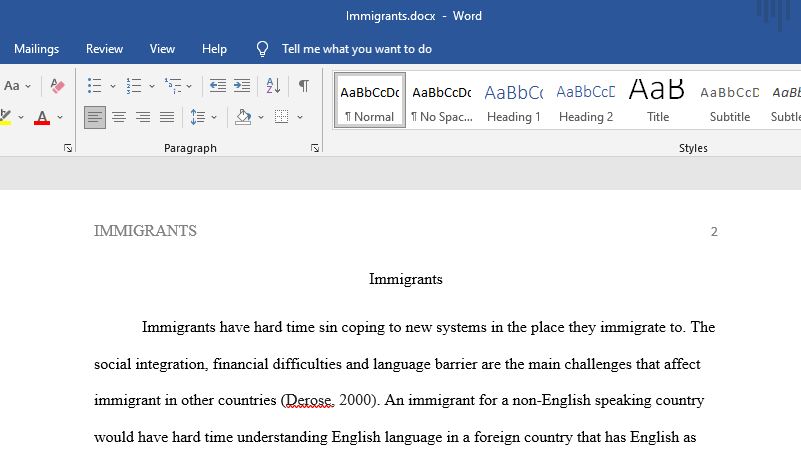Apply the Subtitle style

[729, 101]
